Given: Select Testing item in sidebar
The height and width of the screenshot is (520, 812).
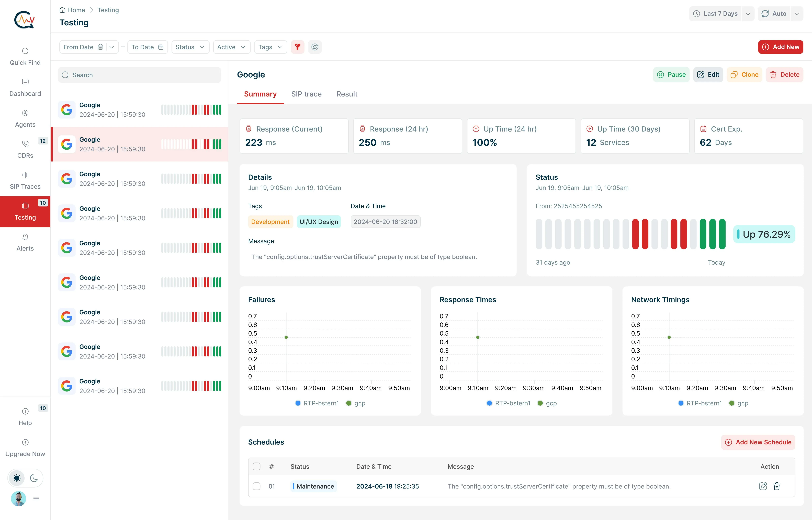Looking at the screenshot, I should click(25, 212).
